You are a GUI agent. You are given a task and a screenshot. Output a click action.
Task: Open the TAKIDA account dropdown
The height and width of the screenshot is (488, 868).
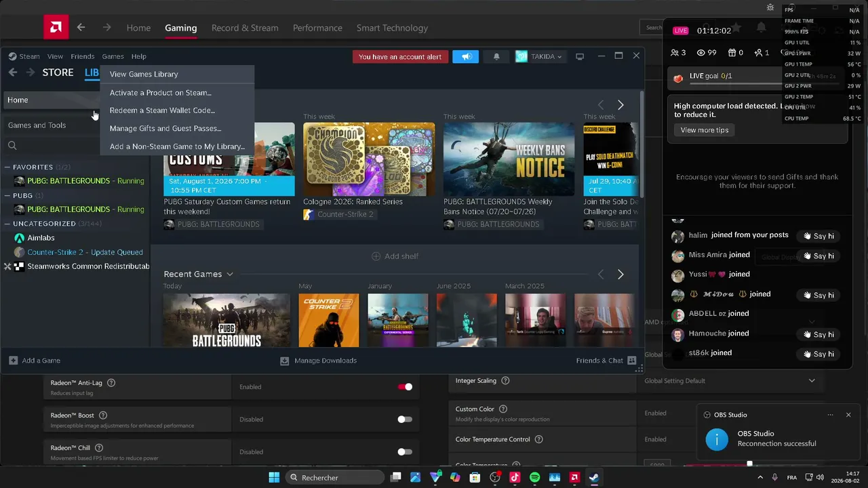(539, 57)
